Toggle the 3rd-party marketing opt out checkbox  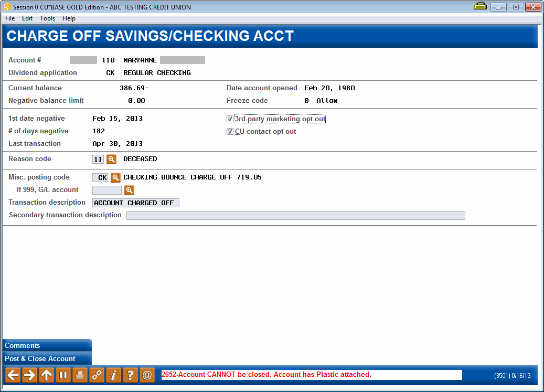pyautogui.click(x=230, y=119)
